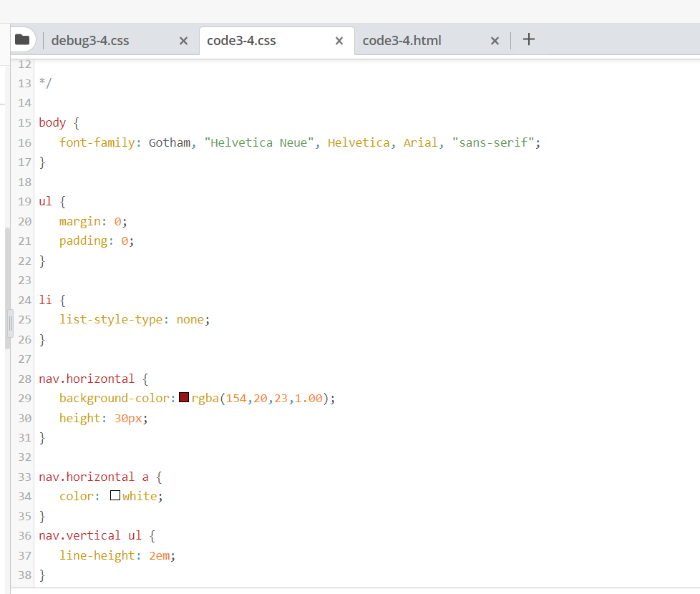Switch to the debug3-4.css tab

pos(90,40)
